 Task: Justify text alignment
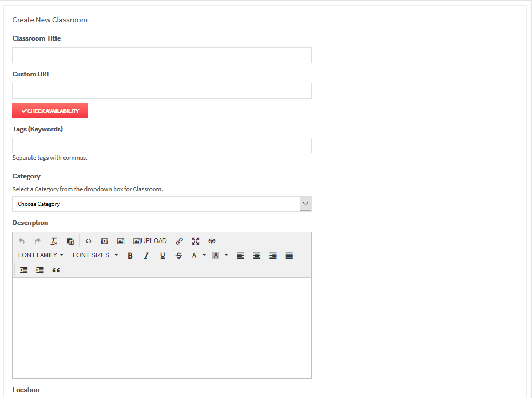[x=289, y=255]
